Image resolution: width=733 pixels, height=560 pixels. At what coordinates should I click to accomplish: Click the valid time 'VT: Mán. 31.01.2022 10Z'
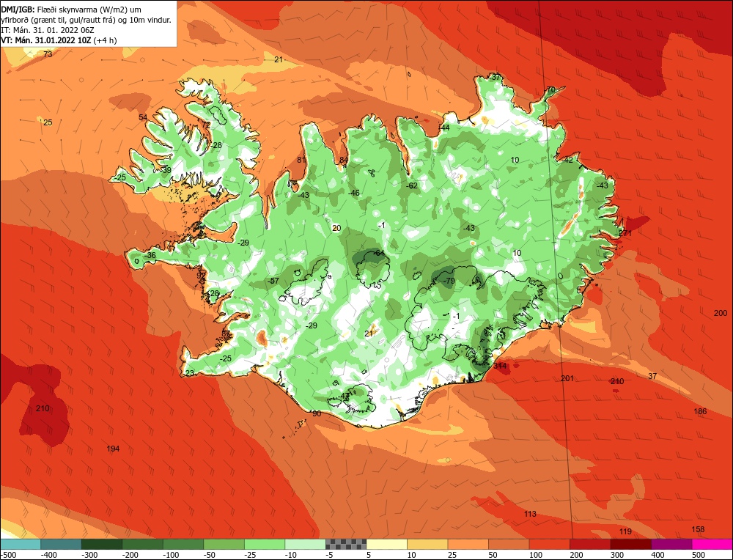pyautogui.click(x=45, y=40)
